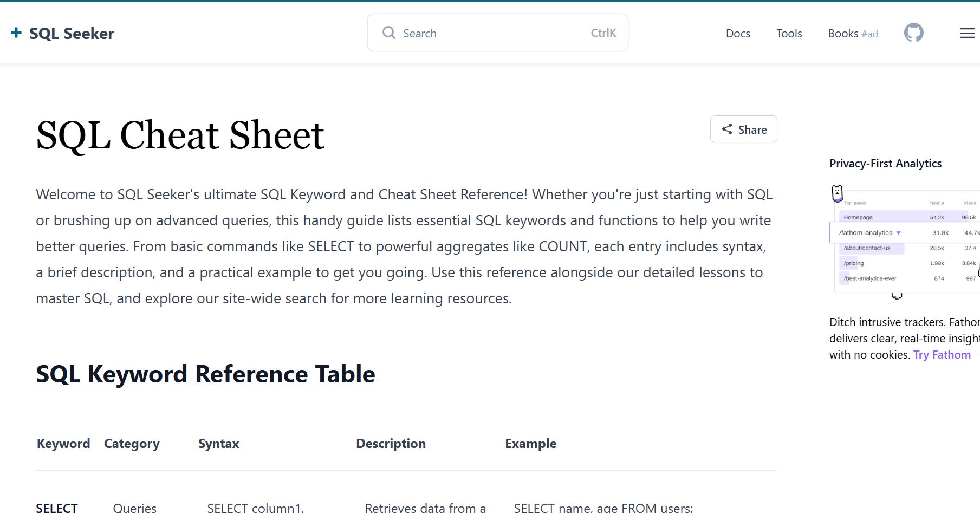Click the Share button
The width and height of the screenshot is (980, 513).
click(743, 129)
